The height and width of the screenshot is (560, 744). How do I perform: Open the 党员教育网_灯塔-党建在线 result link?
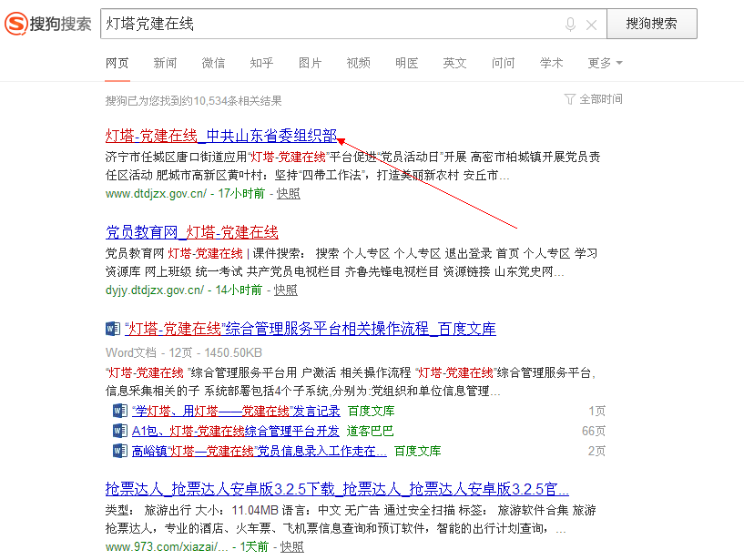pos(192,232)
